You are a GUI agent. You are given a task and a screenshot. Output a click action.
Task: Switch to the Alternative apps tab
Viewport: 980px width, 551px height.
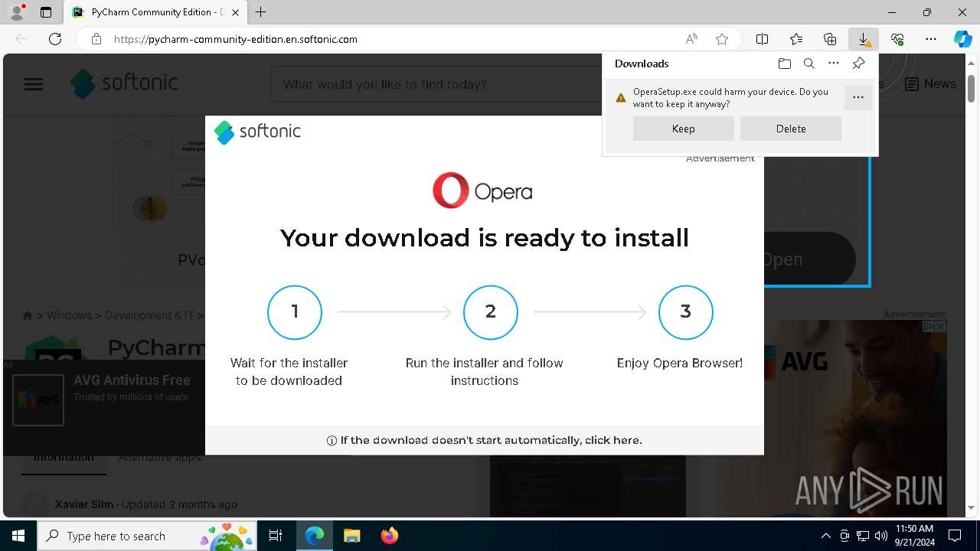point(159,458)
